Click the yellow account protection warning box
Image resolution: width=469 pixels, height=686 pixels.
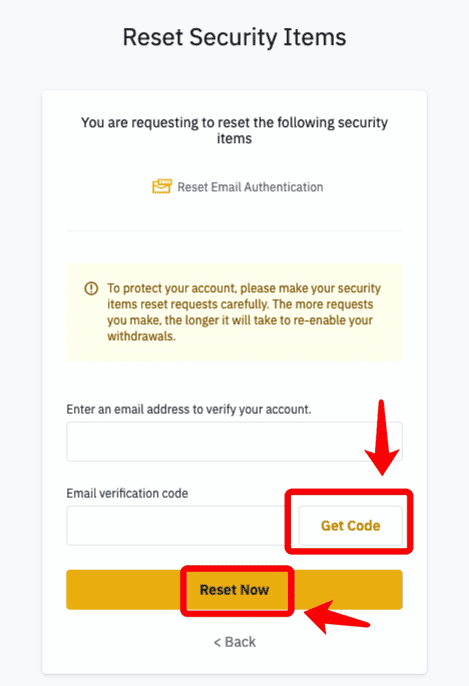[234, 312]
